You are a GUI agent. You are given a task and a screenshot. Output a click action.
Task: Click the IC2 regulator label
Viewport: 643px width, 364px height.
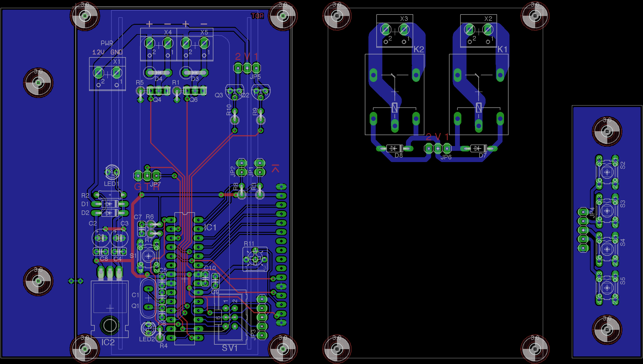[108, 342]
